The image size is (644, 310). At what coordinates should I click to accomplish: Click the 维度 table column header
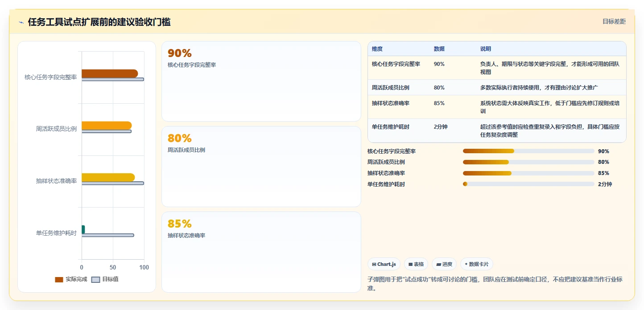pos(377,49)
